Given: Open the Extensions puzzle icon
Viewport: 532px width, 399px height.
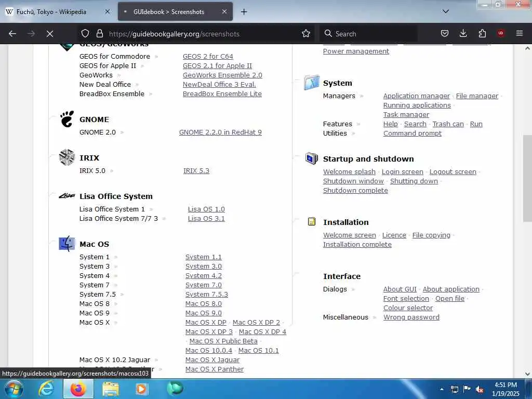Looking at the screenshot, I should pos(482,33).
